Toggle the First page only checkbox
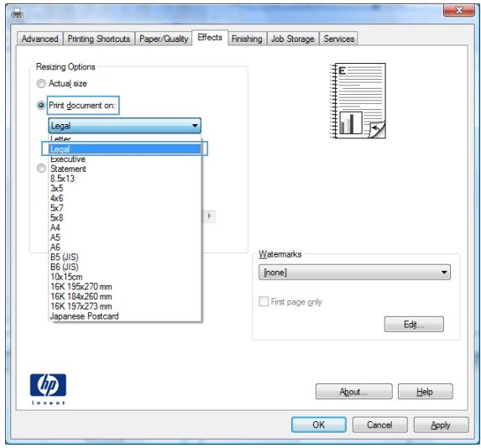 264,301
